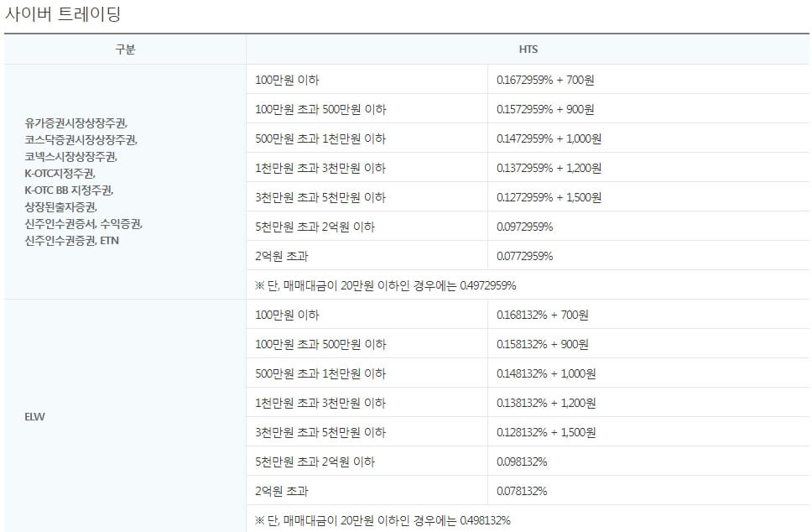Select the HTS column header
Viewport: 812px width, 532px height.
pyautogui.click(x=528, y=49)
